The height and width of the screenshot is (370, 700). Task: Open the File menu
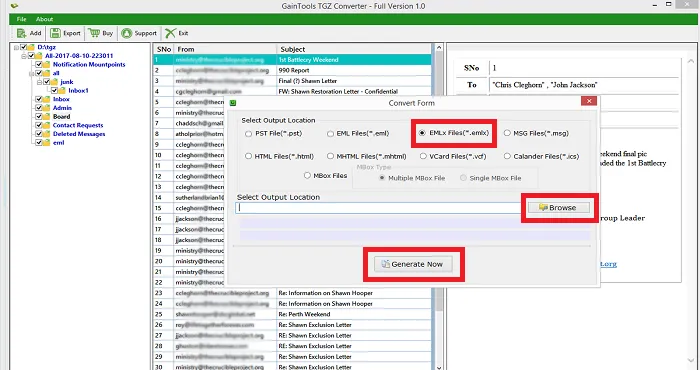pos(21,19)
